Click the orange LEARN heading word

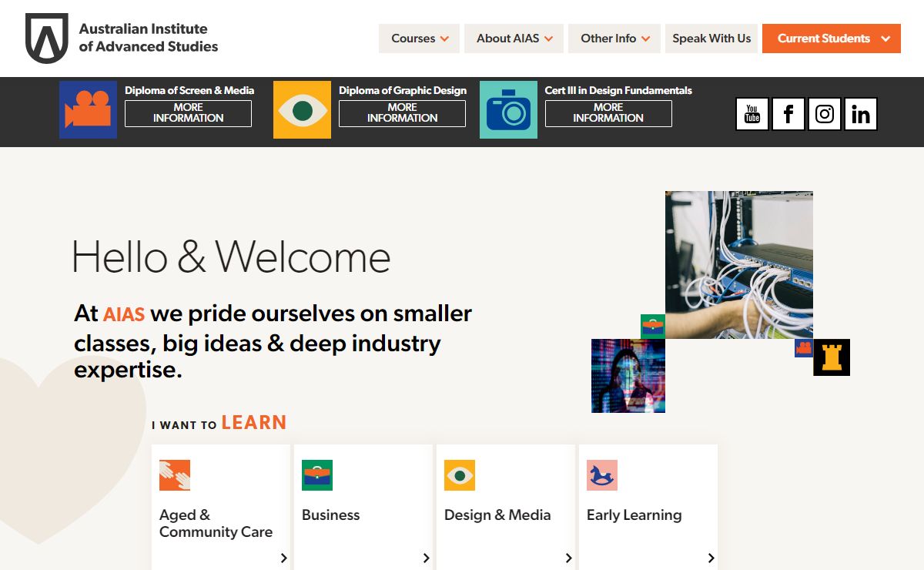(x=254, y=422)
